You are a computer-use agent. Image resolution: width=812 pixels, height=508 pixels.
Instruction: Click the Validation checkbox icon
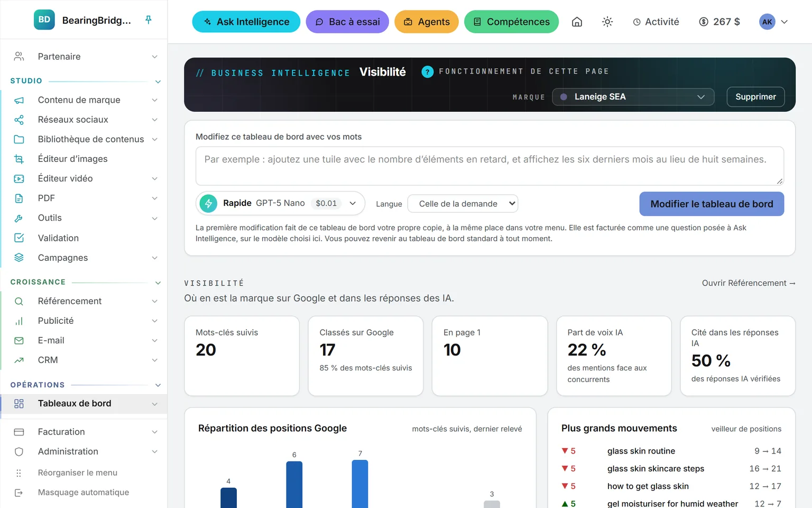pos(19,238)
